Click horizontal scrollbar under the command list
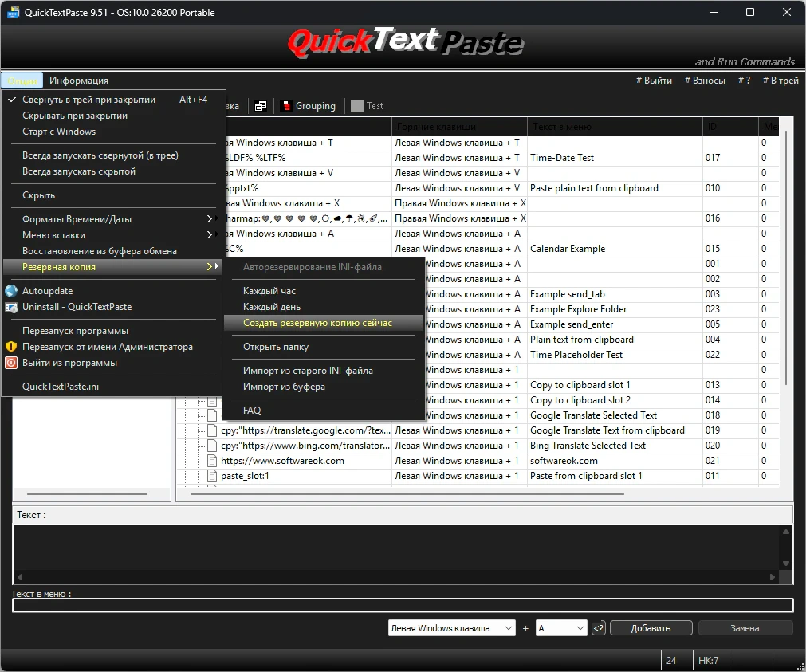 (x=407, y=494)
